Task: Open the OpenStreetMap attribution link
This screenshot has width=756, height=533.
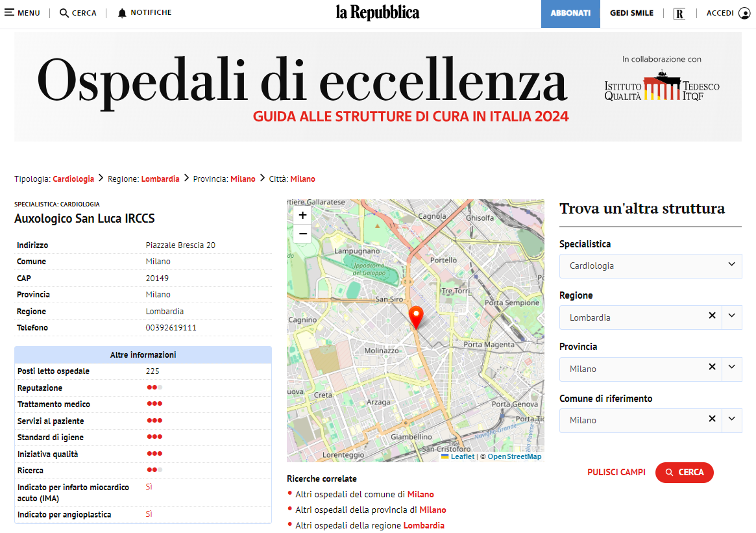Action: [514, 457]
